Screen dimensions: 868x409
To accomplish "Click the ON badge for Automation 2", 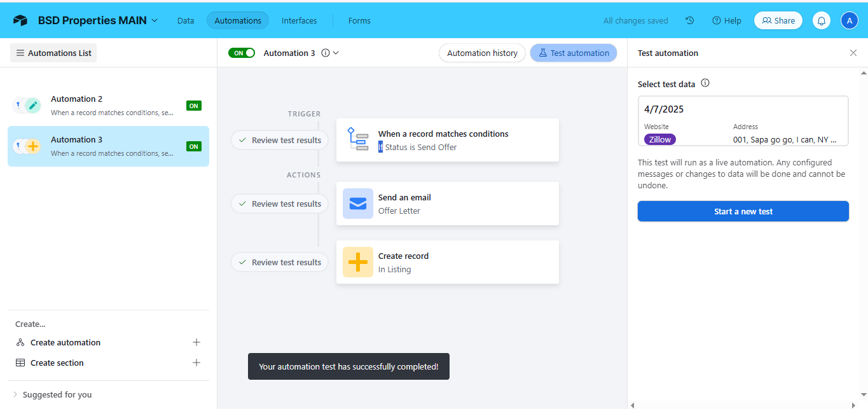I will [x=194, y=106].
